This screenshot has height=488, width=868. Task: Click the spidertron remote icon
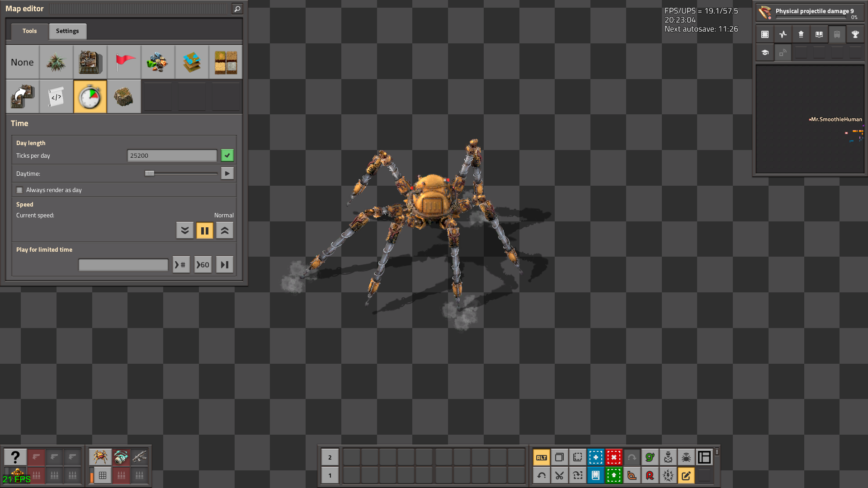click(686, 457)
